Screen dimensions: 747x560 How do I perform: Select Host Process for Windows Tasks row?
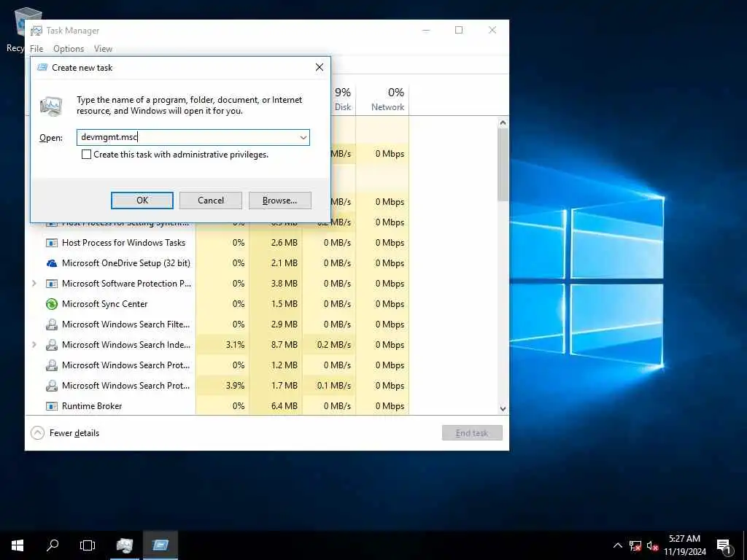(217, 243)
